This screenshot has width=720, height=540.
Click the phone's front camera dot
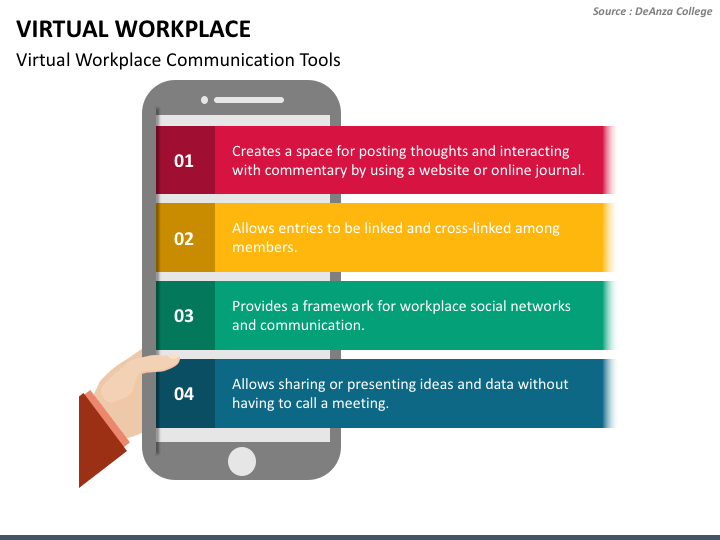click(x=204, y=100)
